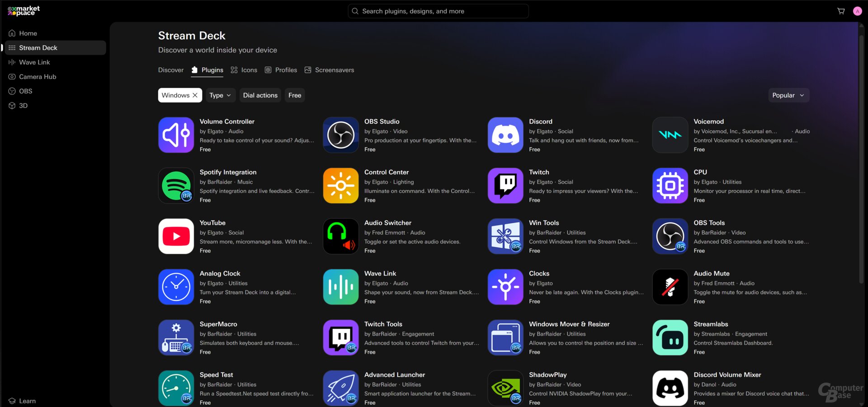Click the shopping cart icon
Image resolution: width=868 pixels, height=407 pixels.
click(841, 11)
